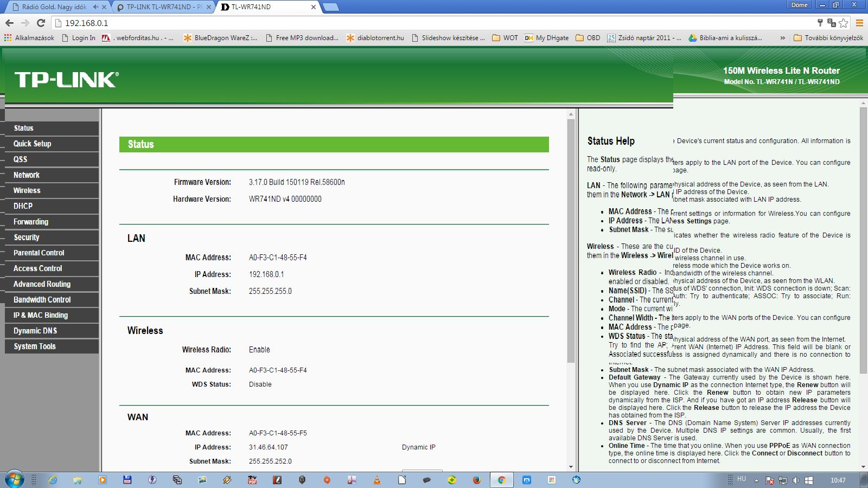Launch Firefox from the taskbar
The width and height of the screenshot is (868, 488).
coord(477,480)
